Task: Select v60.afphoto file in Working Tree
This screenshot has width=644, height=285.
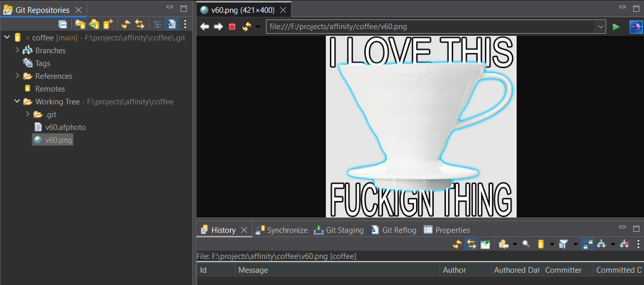Action: tap(65, 127)
